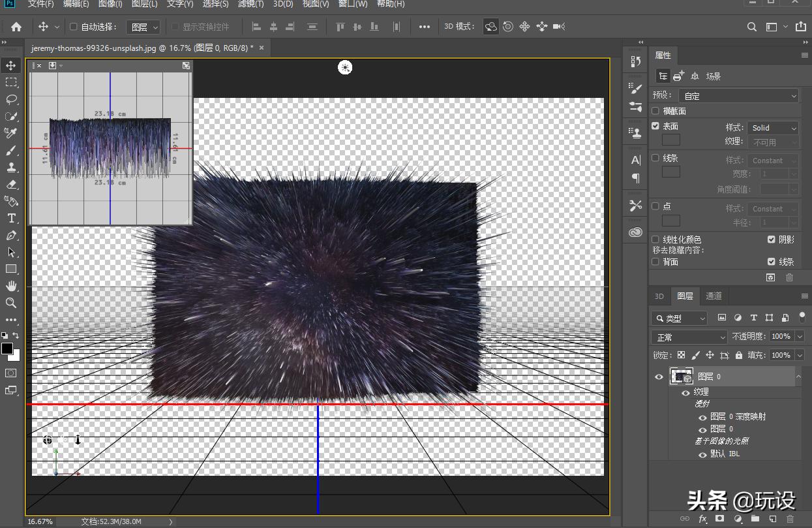
Task: Click the 场景 scene button in properties
Action: (x=713, y=76)
